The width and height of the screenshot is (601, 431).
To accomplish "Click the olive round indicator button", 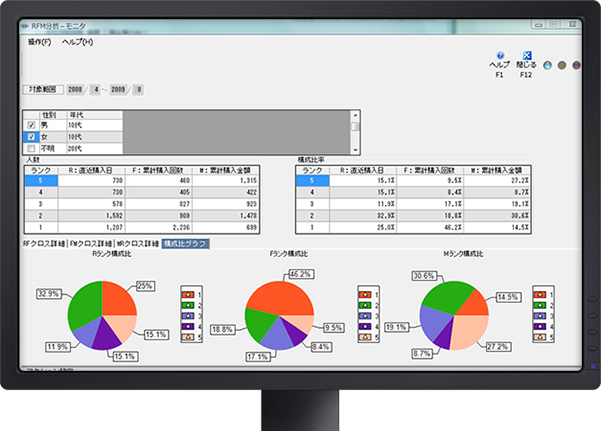I will (562, 65).
